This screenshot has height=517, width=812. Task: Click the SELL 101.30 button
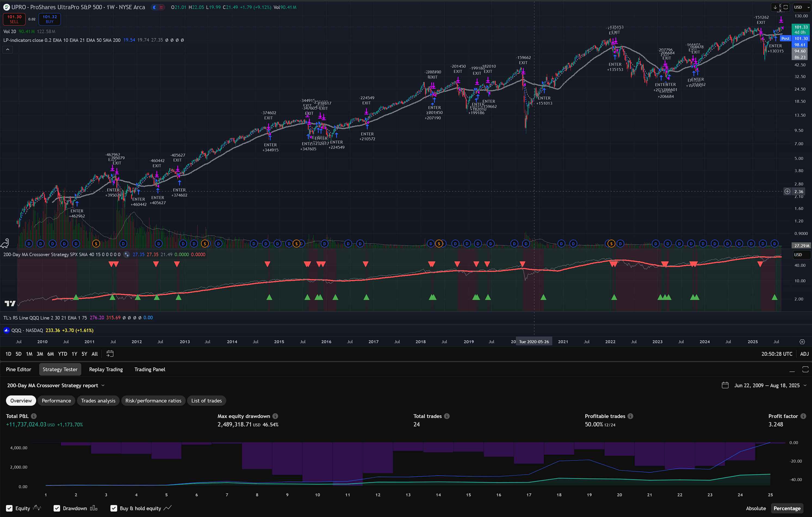(14, 19)
